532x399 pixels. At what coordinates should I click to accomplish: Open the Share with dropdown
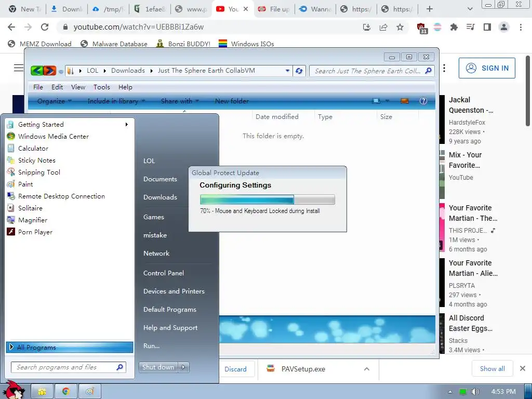180,101
